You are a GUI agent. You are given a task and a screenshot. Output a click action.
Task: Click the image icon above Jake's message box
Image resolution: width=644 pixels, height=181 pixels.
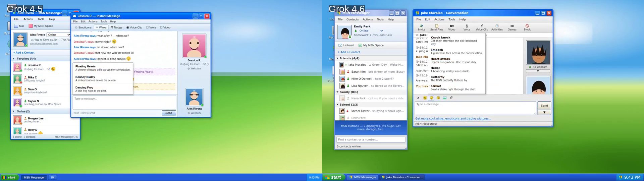(445, 98)
